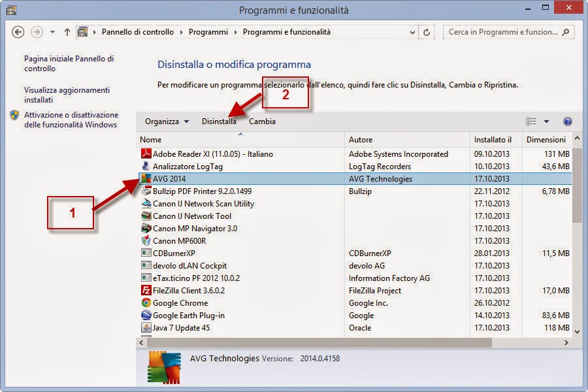The image size is (588, 392).
Task: Click Google Chrome icon in list
Action: (146, 302)
